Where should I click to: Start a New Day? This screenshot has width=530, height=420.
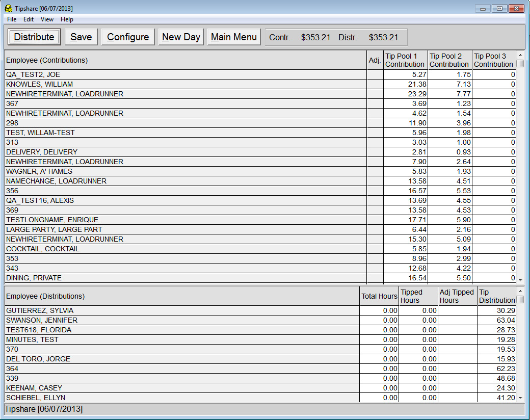[181, 37]
